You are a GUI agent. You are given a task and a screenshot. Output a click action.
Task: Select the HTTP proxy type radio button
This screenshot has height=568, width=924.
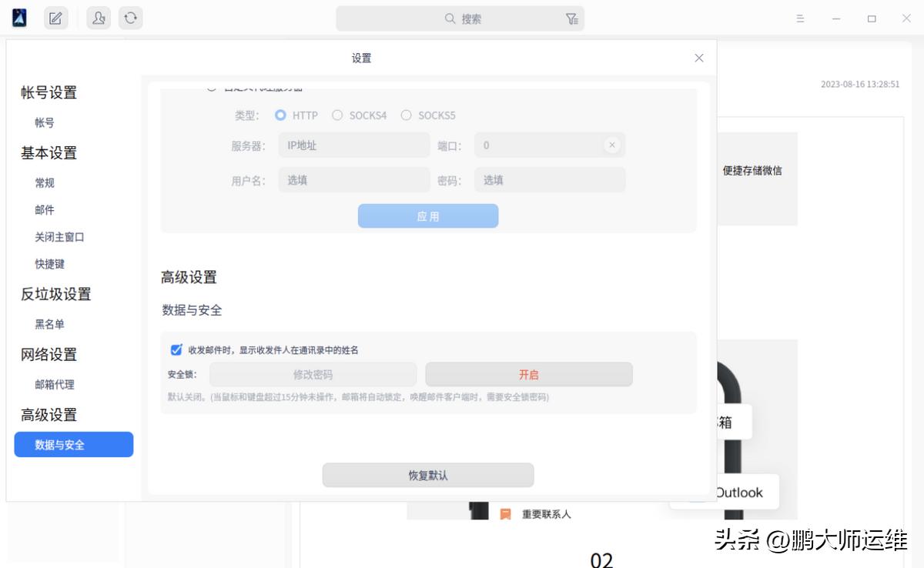(x=280, y=115)
